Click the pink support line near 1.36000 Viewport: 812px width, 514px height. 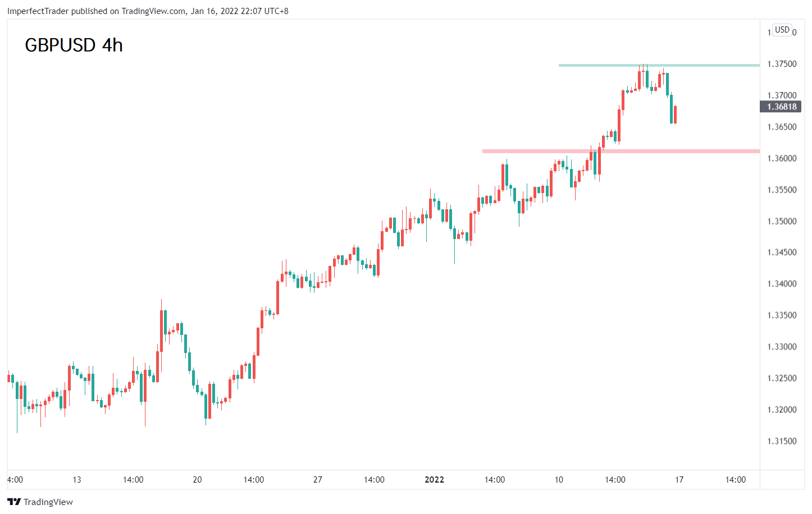[x=621, y=151]
